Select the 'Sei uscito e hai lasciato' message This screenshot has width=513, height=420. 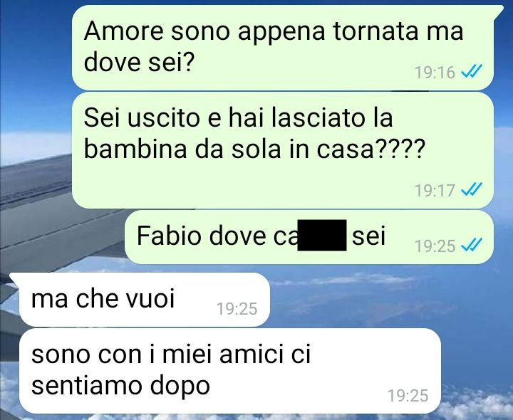click(283, 150)
